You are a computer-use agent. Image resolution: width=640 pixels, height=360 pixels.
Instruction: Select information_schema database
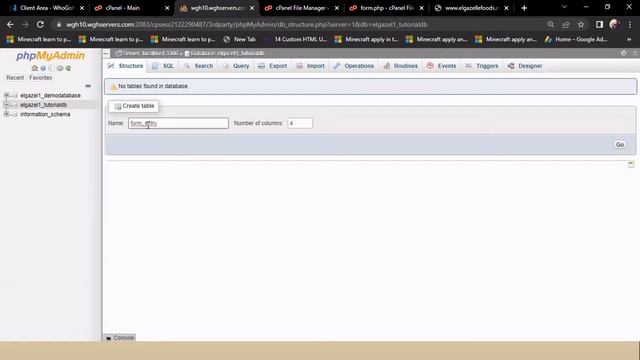[x=45, y=114]
